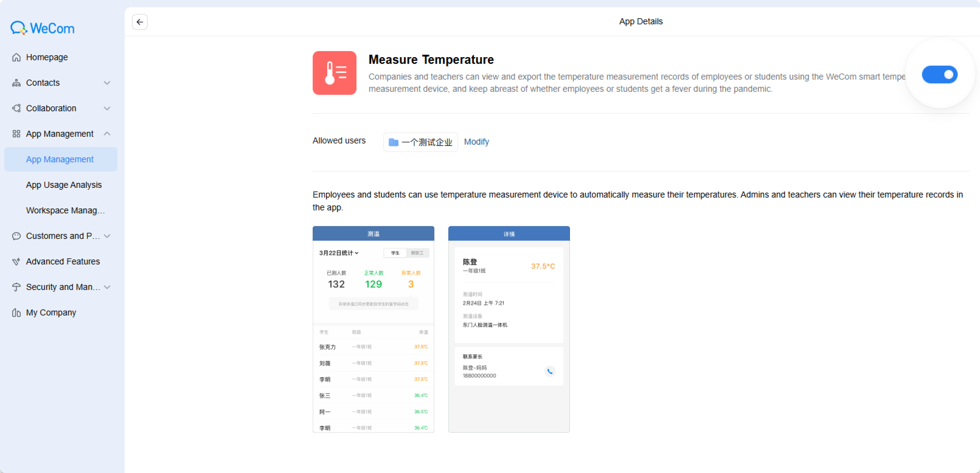Disable the Measure Temperature app toggle
980x473 pixels.
tap(939, 75)
